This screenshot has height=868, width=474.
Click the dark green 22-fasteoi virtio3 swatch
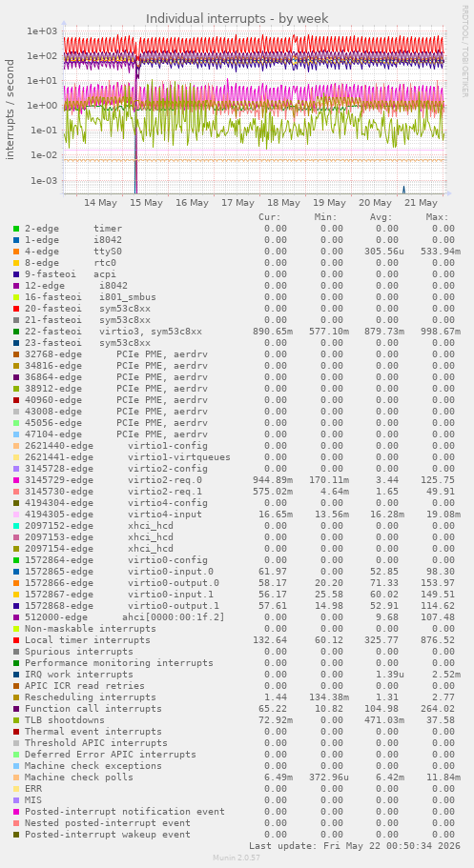pyautogui.click(x=16, y=332)
